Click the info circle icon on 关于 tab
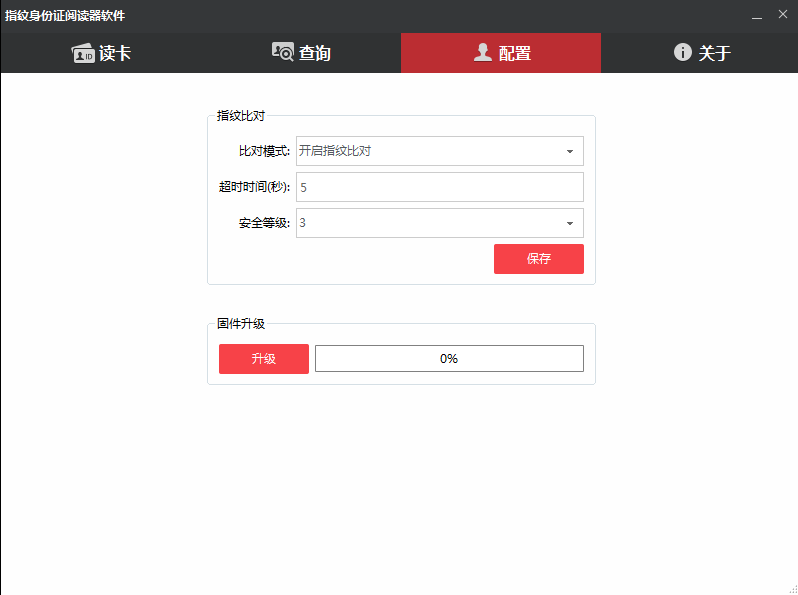Screen dimensions: 798x595 682,52
